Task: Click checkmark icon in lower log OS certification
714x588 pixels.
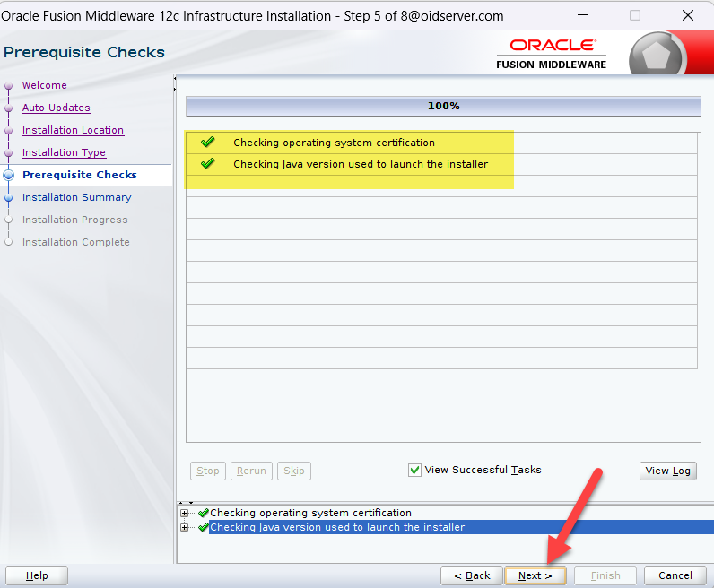Action: pyautogui.click(x=204, y=514)
